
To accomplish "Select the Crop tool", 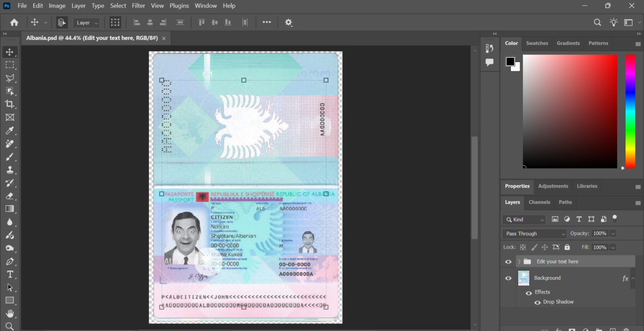I will click(9, 104).
